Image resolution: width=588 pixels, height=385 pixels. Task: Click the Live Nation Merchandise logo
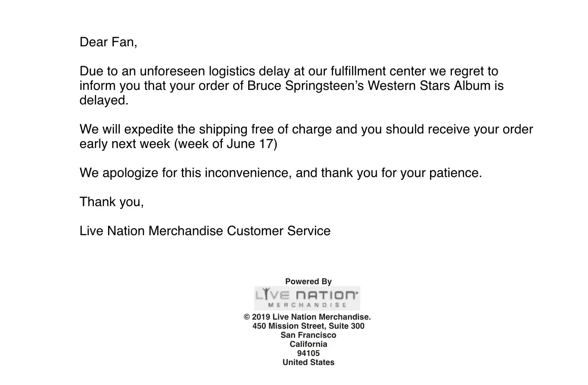pos(307,298)
